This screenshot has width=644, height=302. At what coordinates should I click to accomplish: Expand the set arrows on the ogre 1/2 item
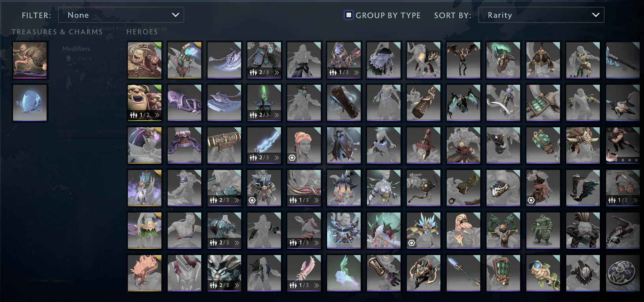pyautogui.click(x=157, y=115)
